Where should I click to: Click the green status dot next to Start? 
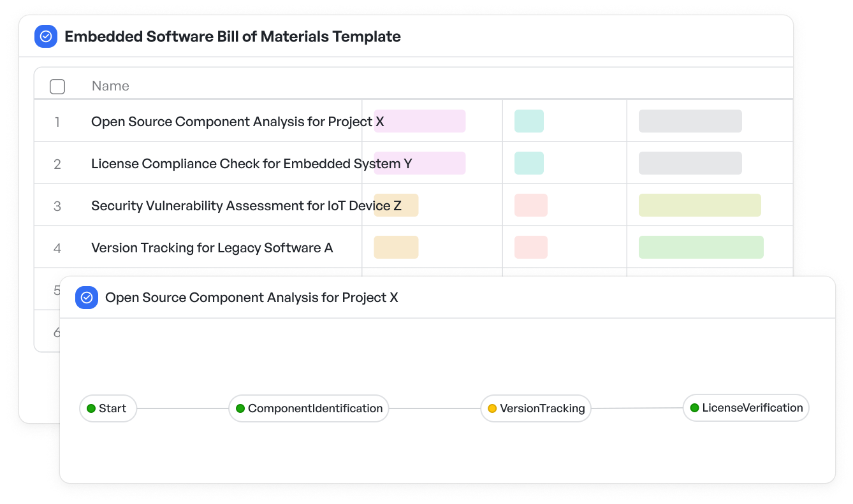point(91,408)
